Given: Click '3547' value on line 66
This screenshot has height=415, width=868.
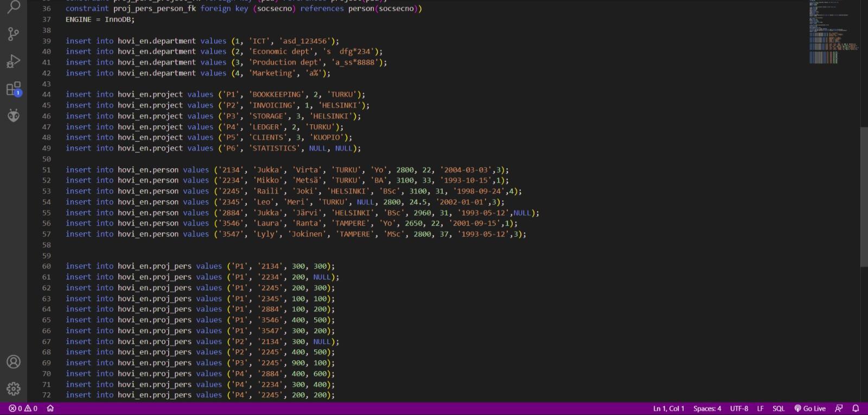Looking at the screenshot, I should pyautogui.click(x=270, y=330).
